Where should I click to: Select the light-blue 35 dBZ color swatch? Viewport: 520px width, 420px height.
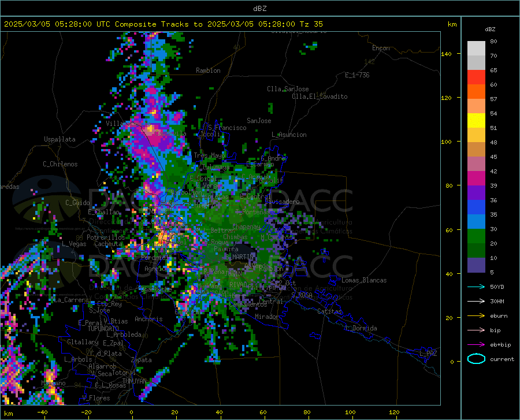tap(476, 221)
